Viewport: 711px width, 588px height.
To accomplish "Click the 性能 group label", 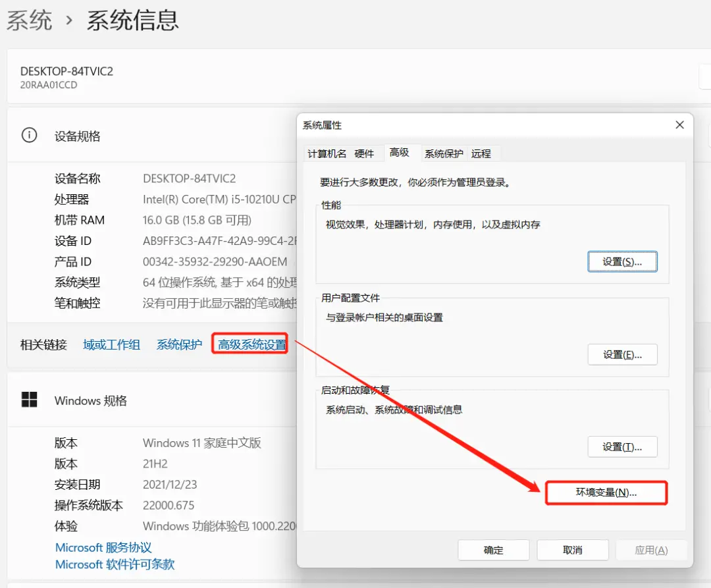I will pyautogui.click(x=331, y=205).
